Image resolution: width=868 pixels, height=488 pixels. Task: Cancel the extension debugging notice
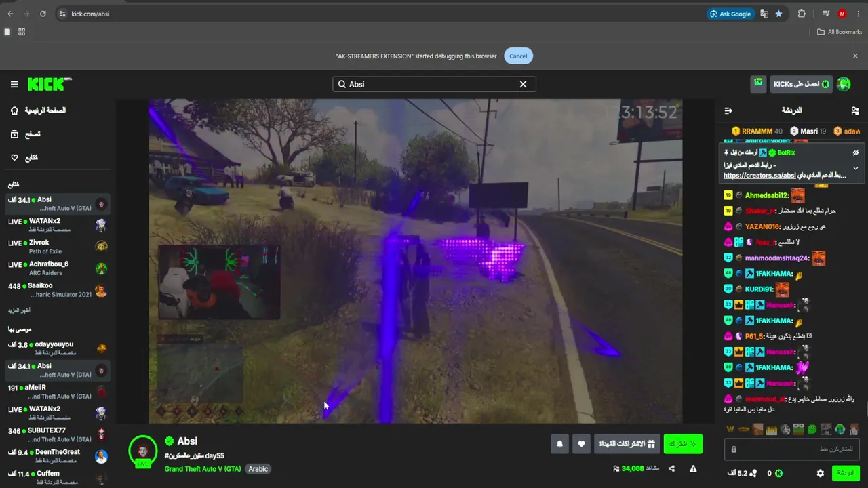click(x=518, y=56)
